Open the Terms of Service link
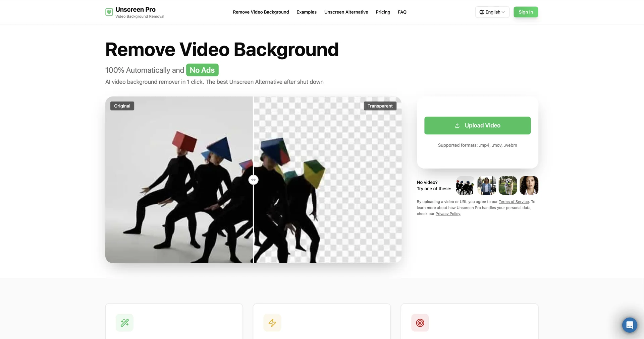Viewport: 644px width, 339px height. point(514,202)
